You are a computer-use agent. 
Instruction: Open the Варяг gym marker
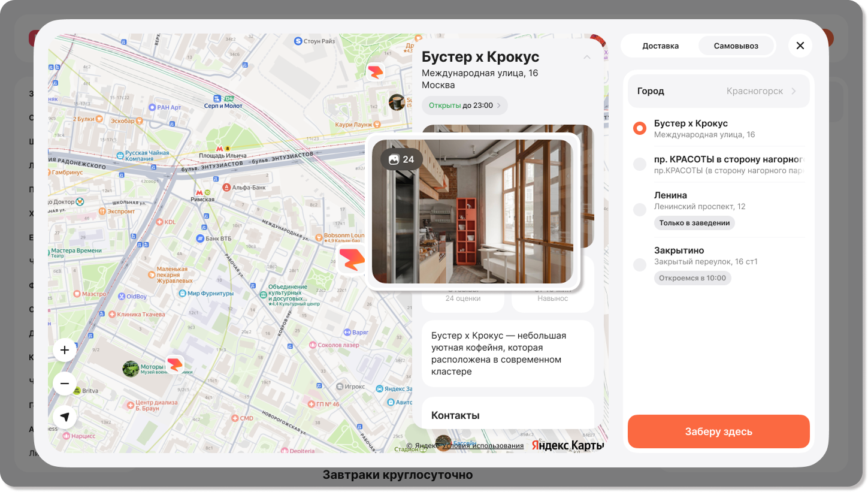[347, 331]
